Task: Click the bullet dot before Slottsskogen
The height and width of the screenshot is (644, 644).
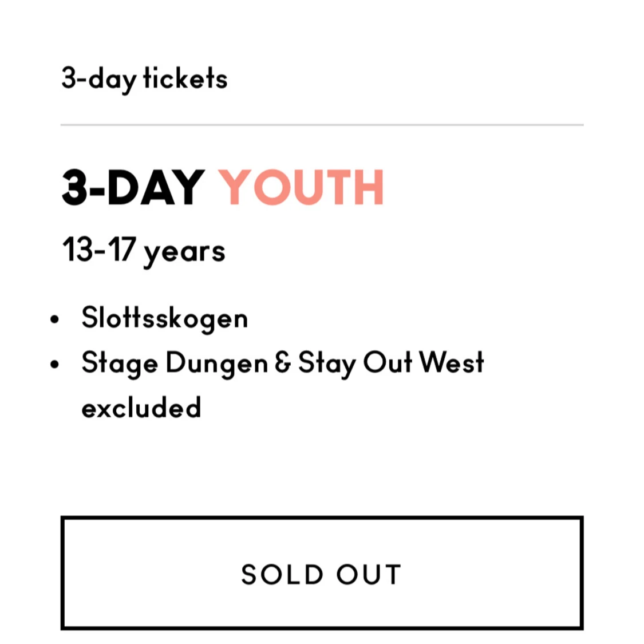Action: pyautogui.click(x=54, y=319)
